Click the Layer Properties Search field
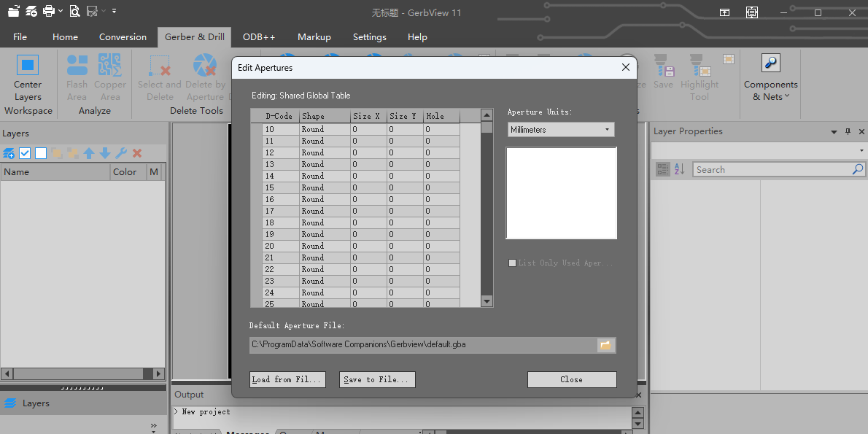 tap(772, 169)
